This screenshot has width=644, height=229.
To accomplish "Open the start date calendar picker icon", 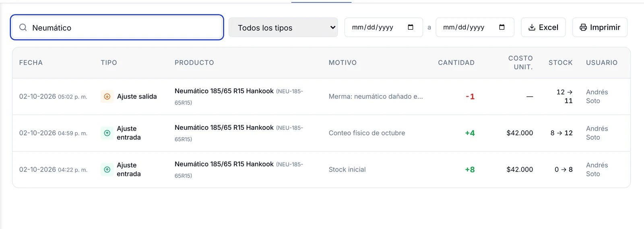I will point(411,27).
